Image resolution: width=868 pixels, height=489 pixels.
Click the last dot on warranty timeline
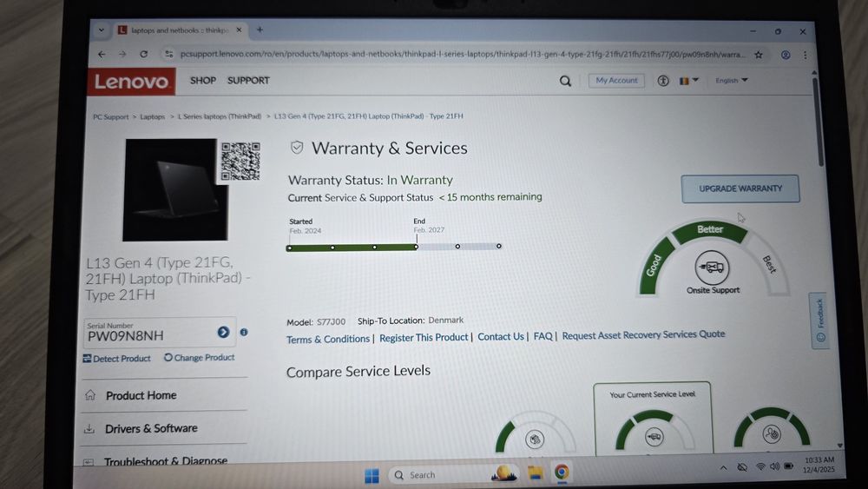point(499,246)
